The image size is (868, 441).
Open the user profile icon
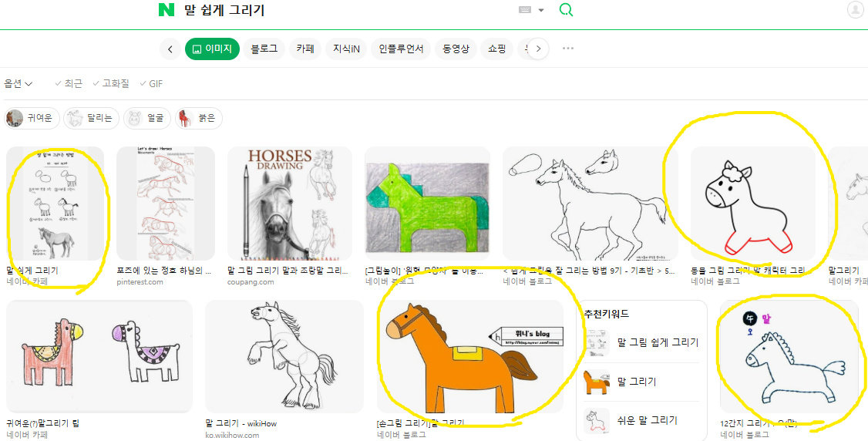click(855, 10)
